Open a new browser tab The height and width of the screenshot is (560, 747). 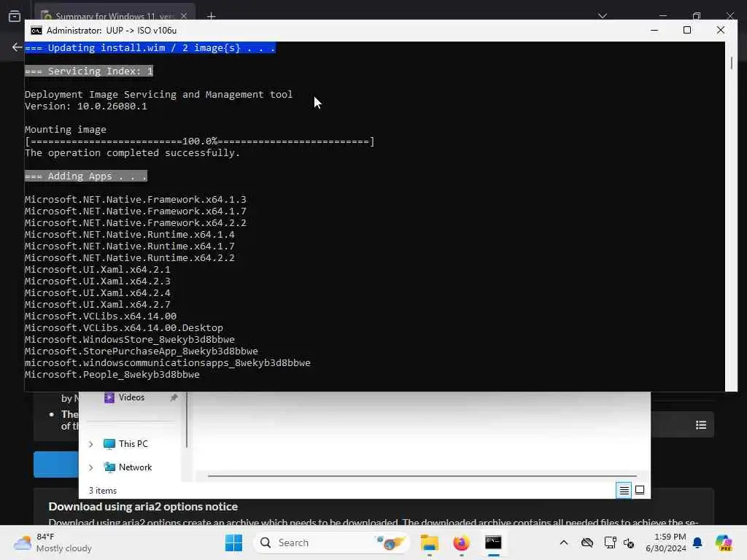pyautogui.click(x=211, y=16)
